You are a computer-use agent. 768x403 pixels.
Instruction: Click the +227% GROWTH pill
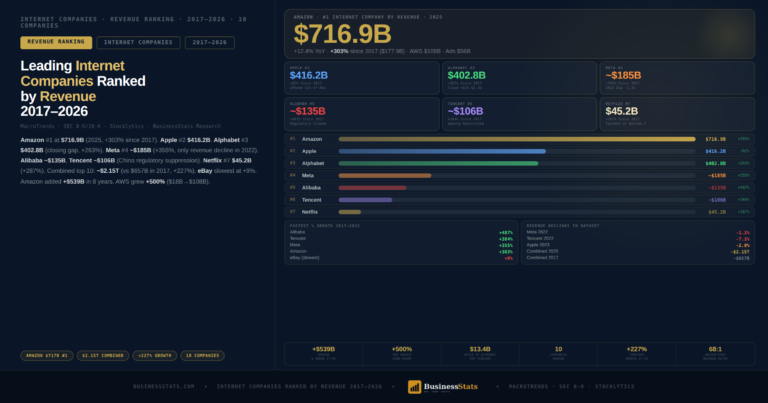coord(155,356)
